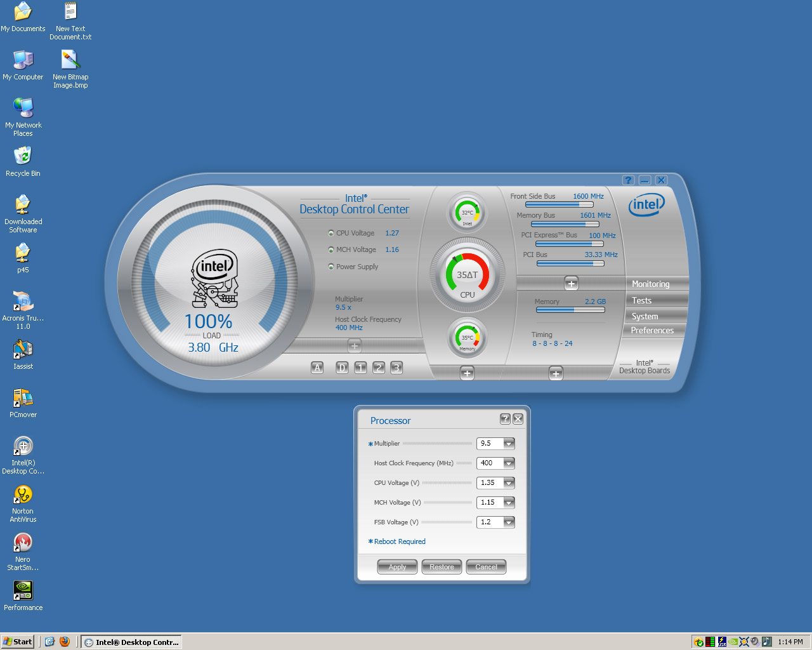Select profile 1 button
The image size is (812, 650).
pos(360,368)
